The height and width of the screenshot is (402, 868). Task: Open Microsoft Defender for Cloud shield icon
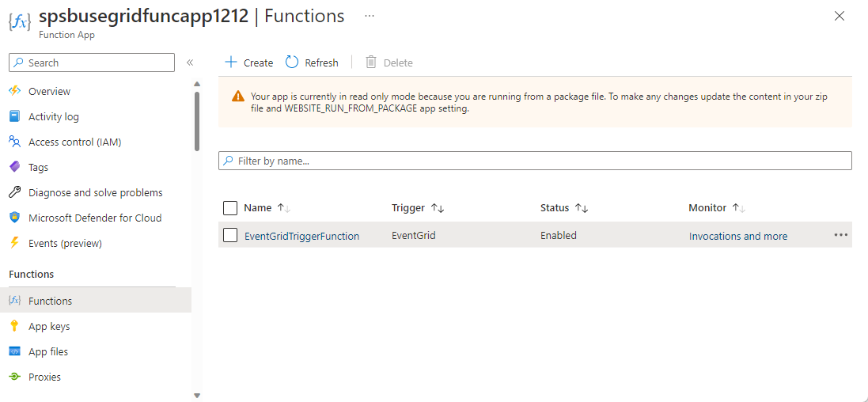point(14,218)
